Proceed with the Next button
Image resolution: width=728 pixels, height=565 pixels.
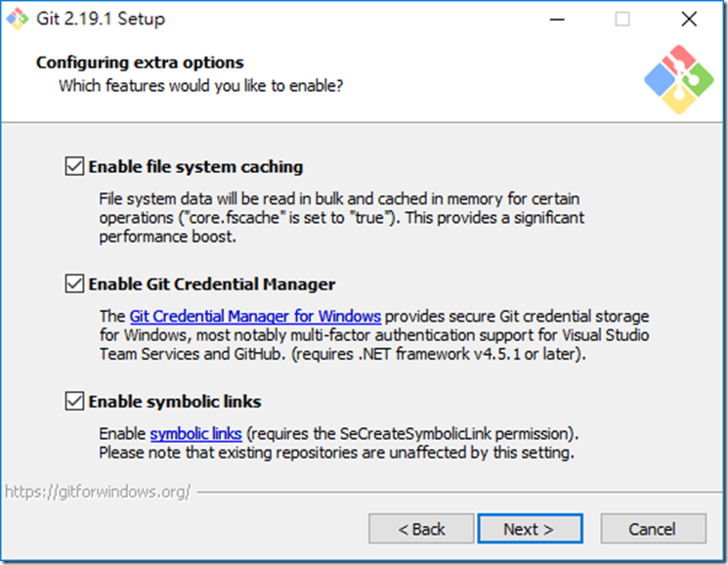(x=530, y=529)
